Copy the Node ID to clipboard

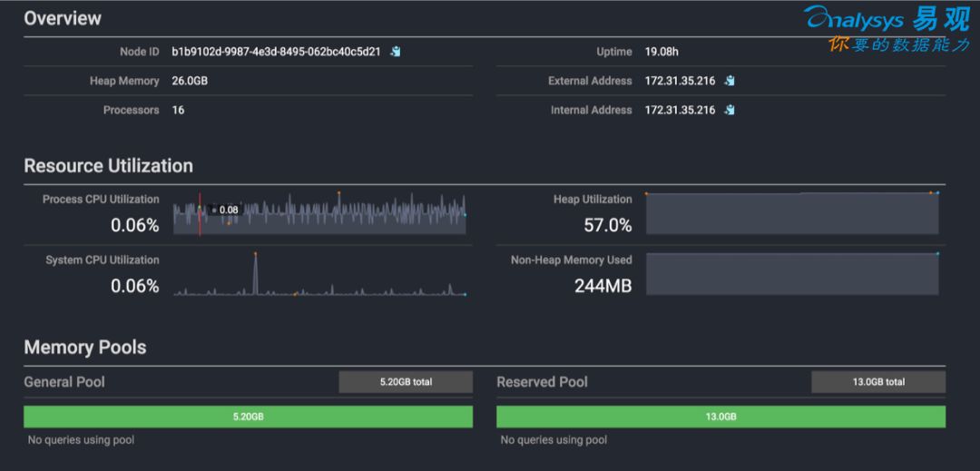(x=396, y=52)
